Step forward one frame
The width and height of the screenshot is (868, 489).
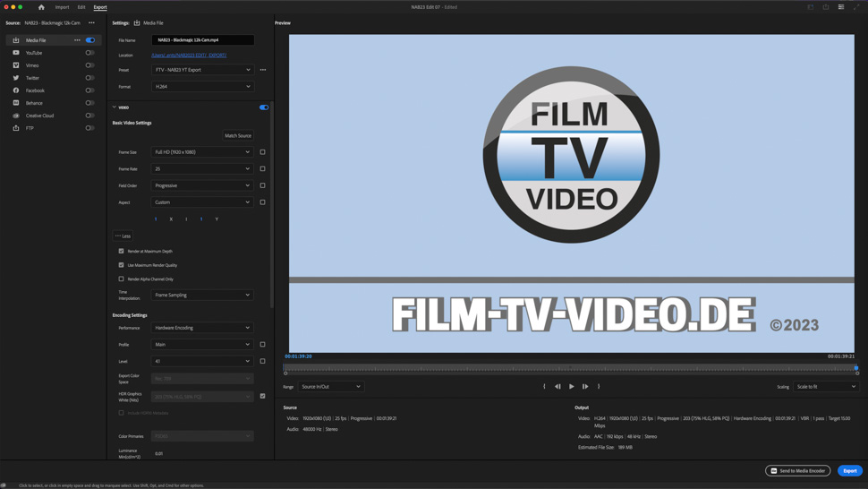point(585,387)
